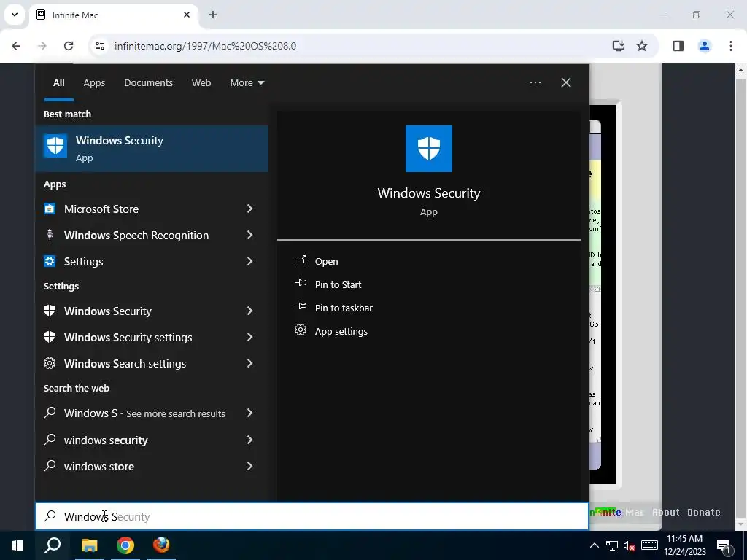Click the taskbar Search magnifier icon

(x=53, y=545)
